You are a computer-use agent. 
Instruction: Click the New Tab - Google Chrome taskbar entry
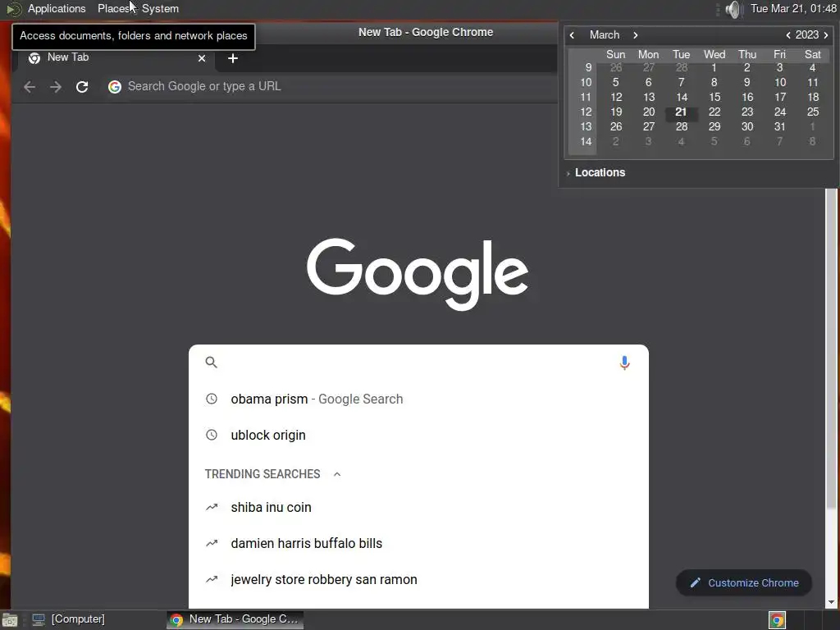(235, 620)
